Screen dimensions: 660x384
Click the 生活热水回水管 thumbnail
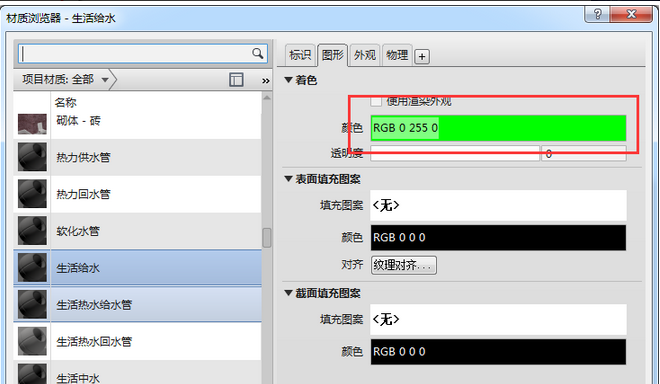click(32, 341)
